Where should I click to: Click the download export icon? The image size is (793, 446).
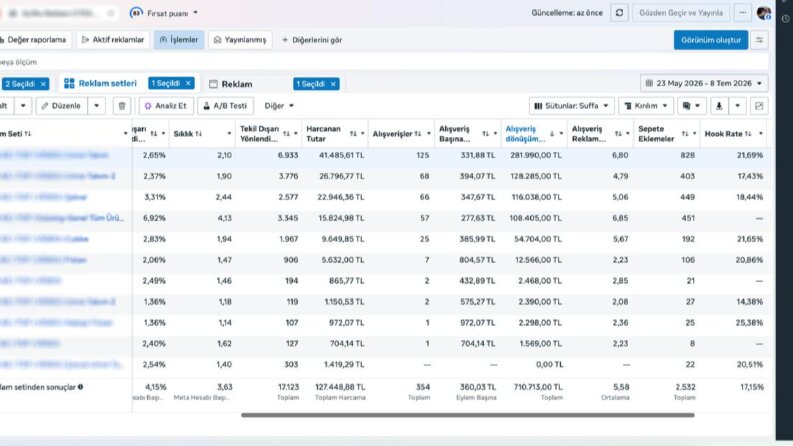(x=719, y=106)
